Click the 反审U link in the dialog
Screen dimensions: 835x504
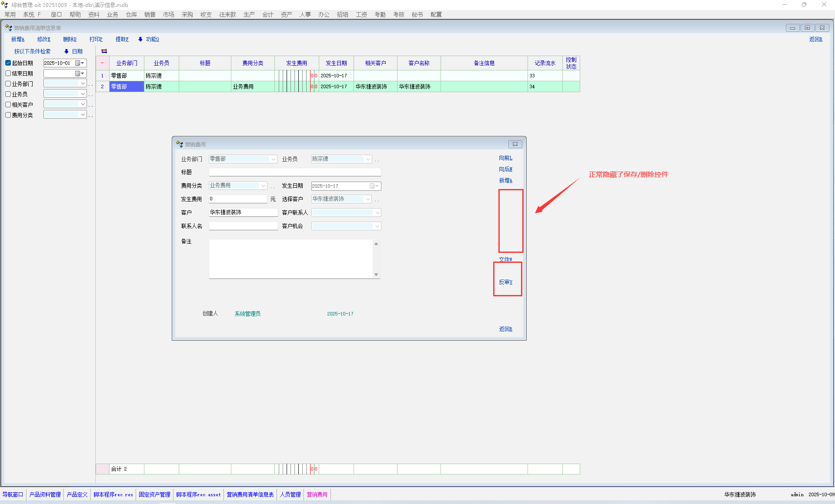click(505, 282)
